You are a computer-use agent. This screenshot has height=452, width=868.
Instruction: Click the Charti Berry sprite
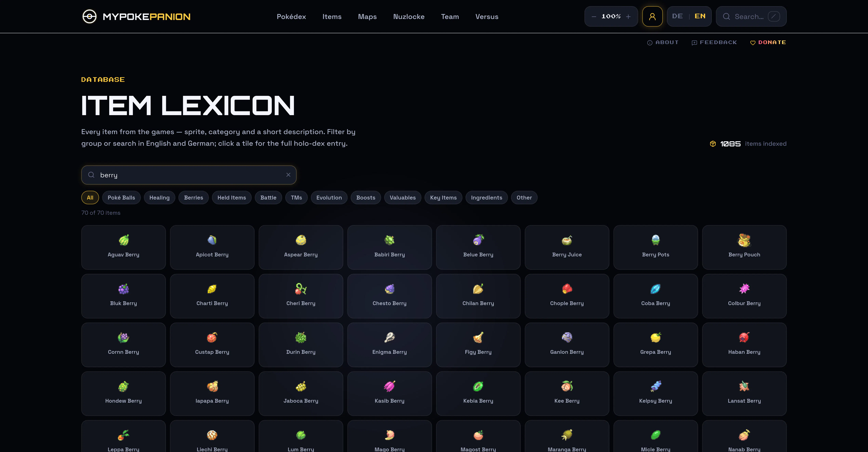(212, 289)
